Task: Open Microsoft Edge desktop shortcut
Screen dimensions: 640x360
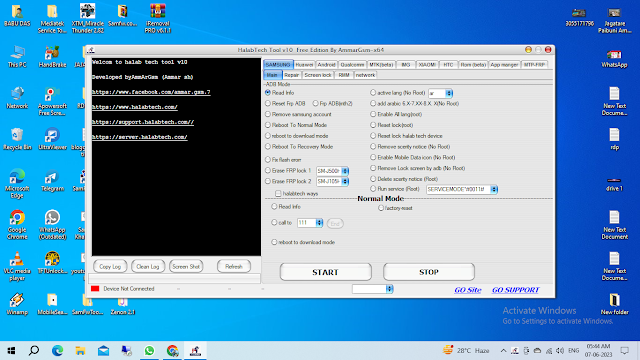Action: [x=17, y=184]
